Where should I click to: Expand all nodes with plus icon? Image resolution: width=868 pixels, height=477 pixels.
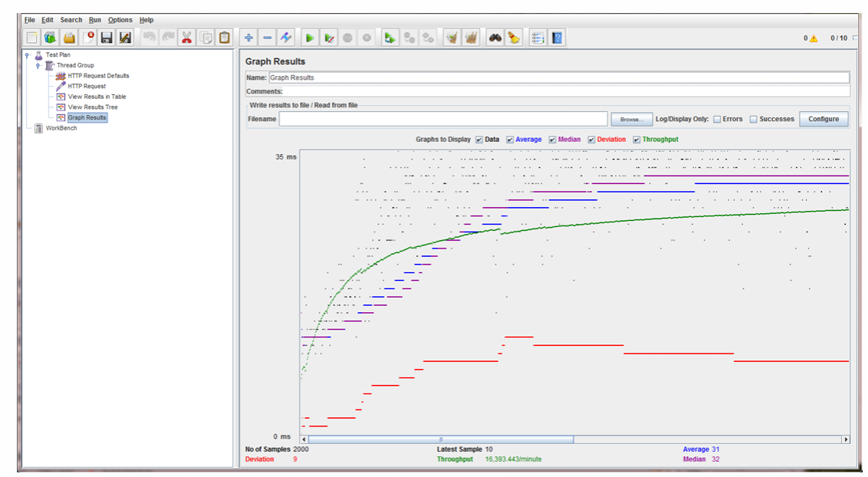click(248, 38)
